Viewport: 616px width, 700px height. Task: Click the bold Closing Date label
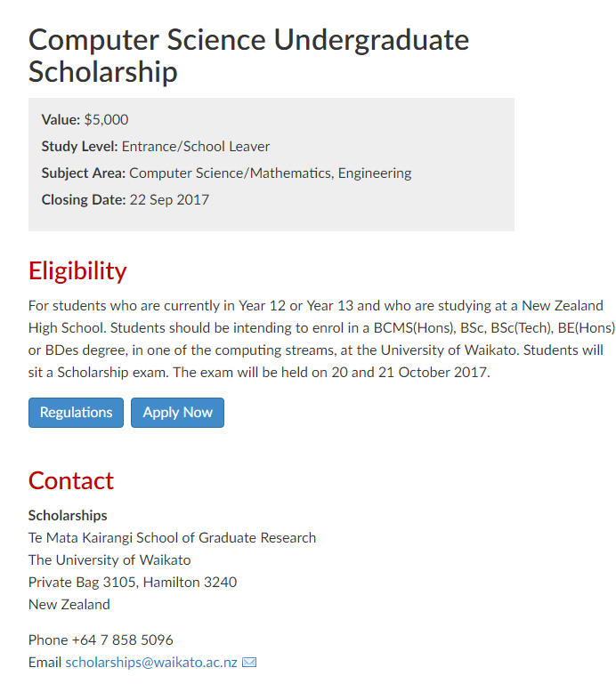tap(84, 200)
